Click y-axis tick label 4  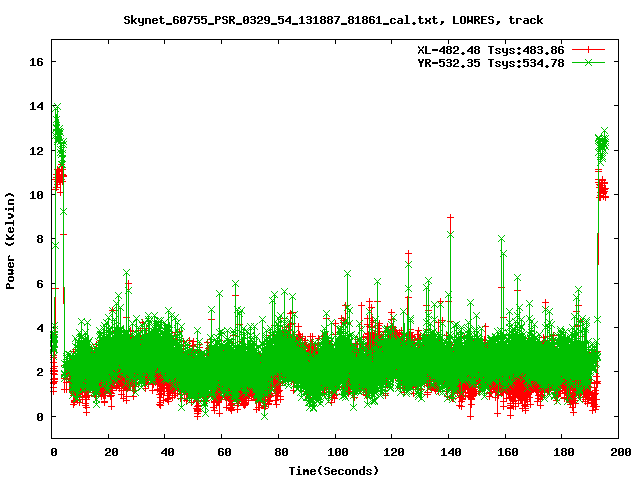40,328
